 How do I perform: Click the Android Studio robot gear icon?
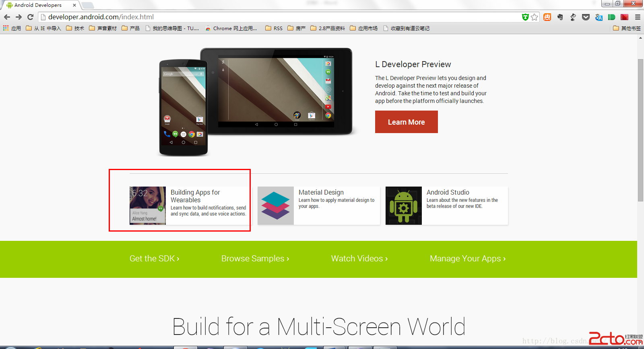(x=404, y=205)
